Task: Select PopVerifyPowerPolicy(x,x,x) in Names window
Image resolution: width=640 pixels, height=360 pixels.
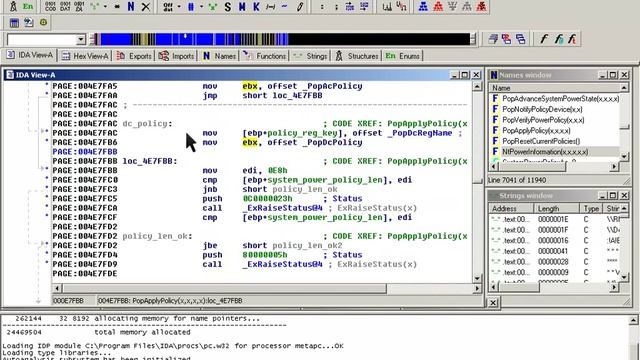Action: [543, 120]
